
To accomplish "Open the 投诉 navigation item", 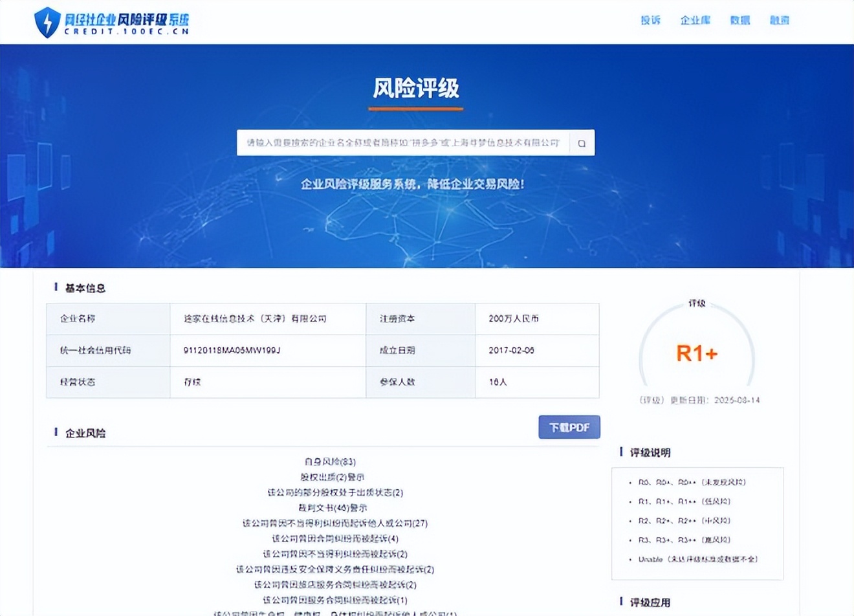I will click(x=650, y=20).
